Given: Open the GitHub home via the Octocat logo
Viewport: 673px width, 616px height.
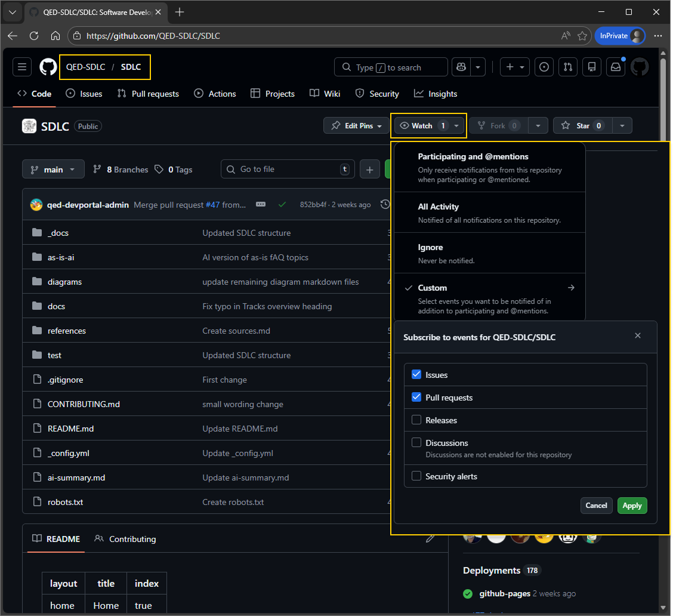Looking at the screenshot, I should pos(48,66).
